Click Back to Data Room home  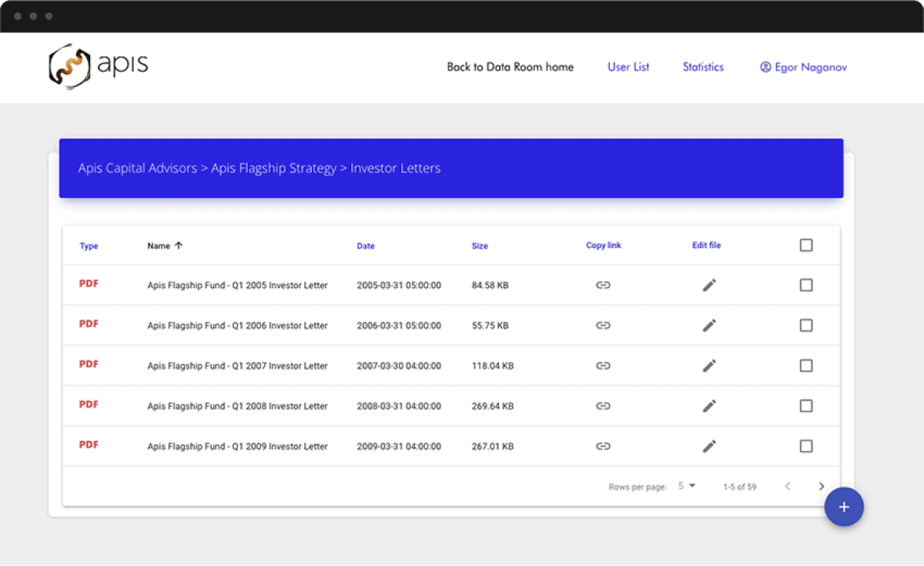[x=510, y=67]
